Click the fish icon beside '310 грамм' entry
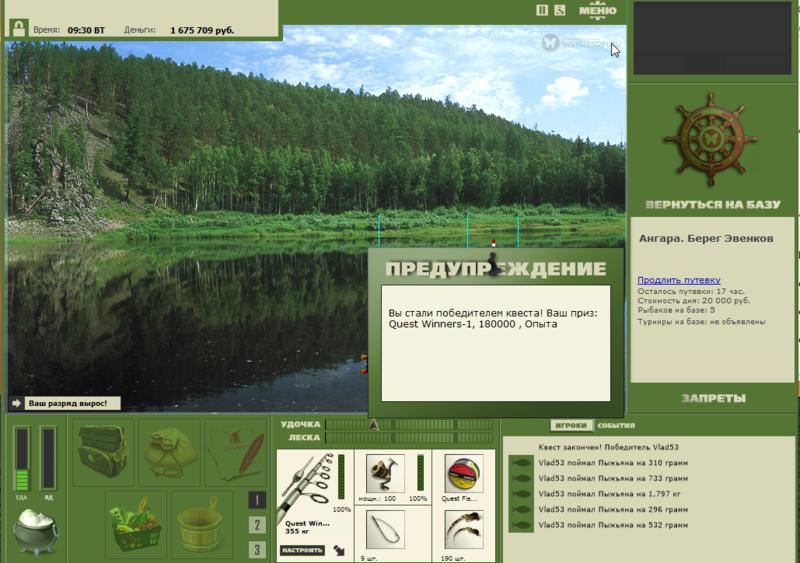This screenshot has height=563, width=800. (x=521, y=463)
